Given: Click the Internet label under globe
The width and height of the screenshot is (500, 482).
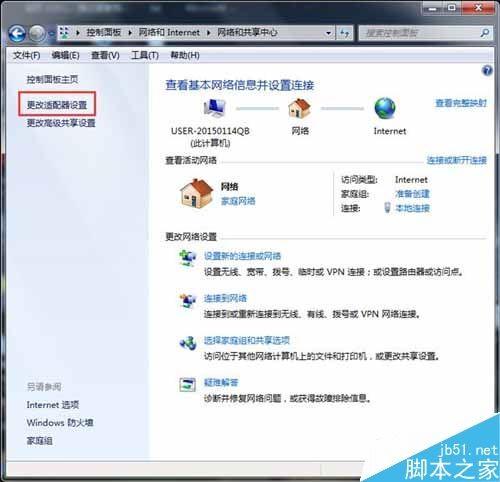Looking at the screenshot, I should [x=390, y=131].
